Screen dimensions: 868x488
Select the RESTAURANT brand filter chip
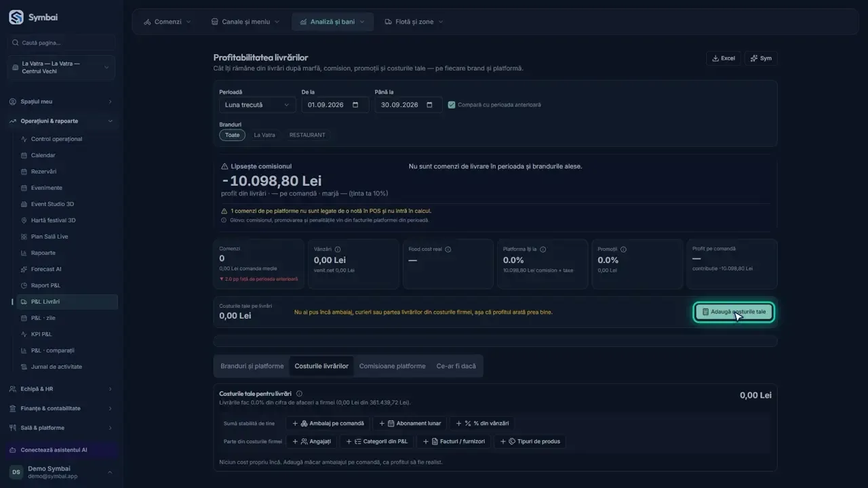click(x=307, y=135)
